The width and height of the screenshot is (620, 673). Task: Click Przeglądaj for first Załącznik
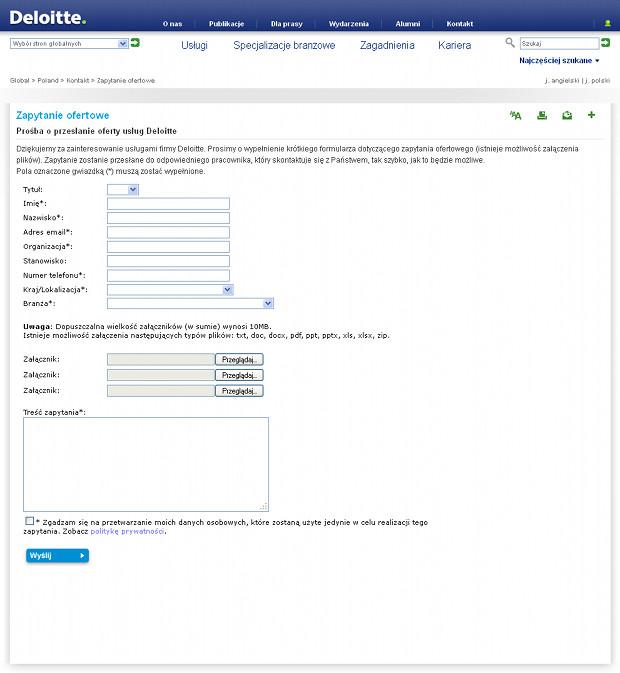pyautogui.click(x=239, y=360)
